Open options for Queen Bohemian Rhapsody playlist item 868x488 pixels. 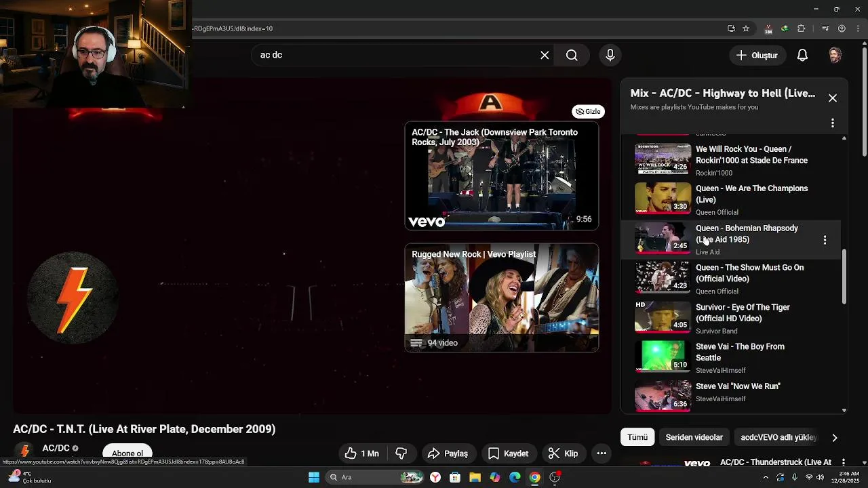click(825, 240)
